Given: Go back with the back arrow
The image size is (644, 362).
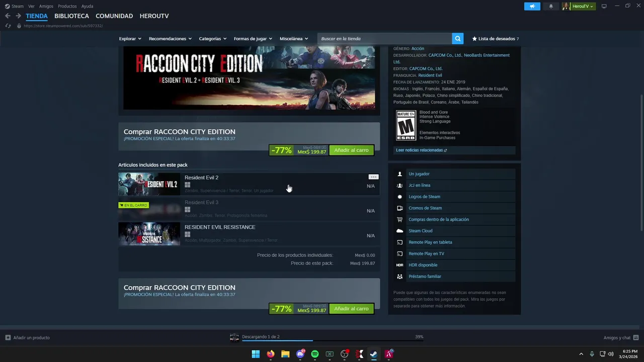Looking at the screenshot, I should (8, 16).
